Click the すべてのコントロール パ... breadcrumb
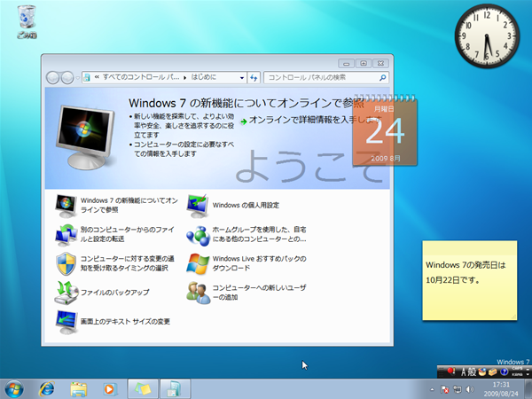This screenshot has height=399, width=532. pos(141,77)
